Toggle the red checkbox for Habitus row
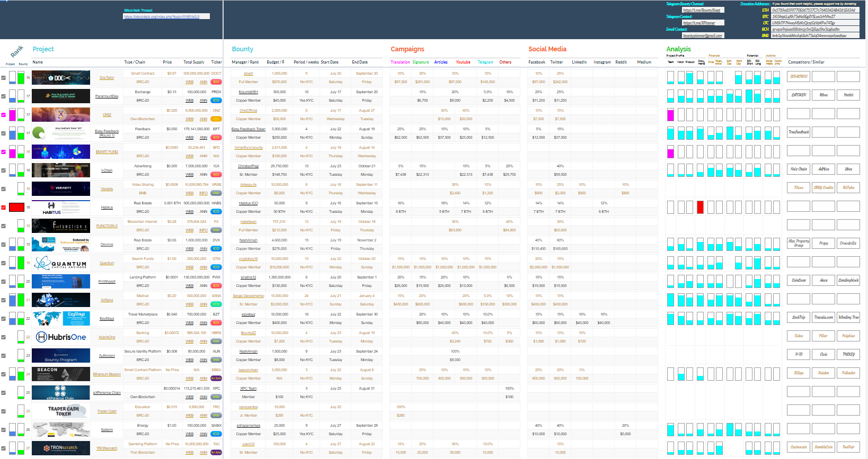 (x=4, y=208)
